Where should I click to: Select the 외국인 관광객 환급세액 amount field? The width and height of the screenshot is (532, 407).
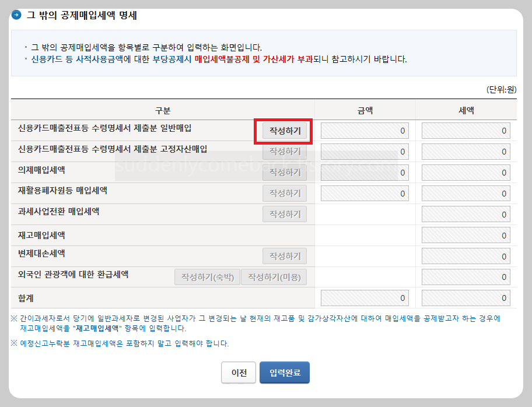pyautogui.click(x=466, y=277)
